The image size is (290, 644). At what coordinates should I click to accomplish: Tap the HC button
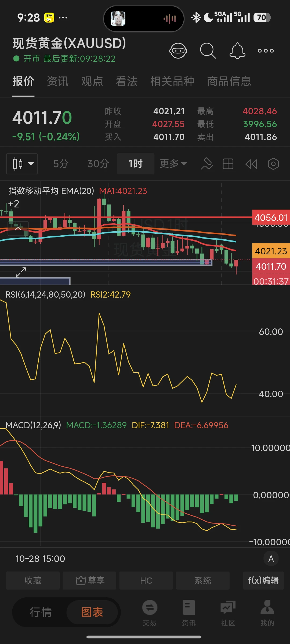tap(146, 581)
